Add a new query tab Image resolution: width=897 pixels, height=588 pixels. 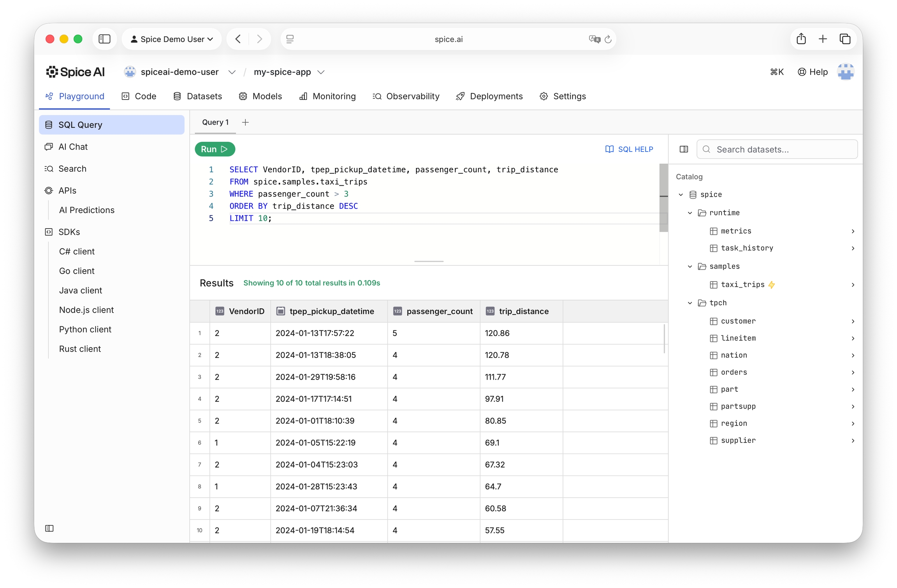pos(245,122)
